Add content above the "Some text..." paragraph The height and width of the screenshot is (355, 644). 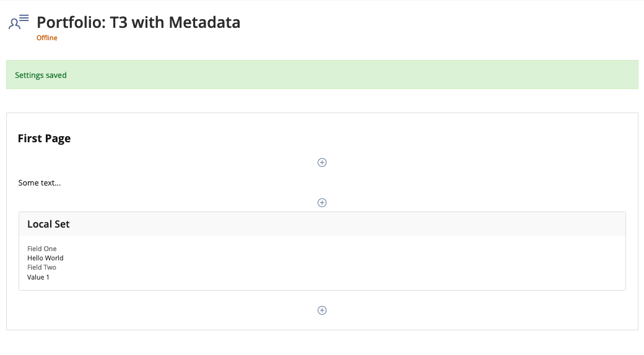pos(322,163)
